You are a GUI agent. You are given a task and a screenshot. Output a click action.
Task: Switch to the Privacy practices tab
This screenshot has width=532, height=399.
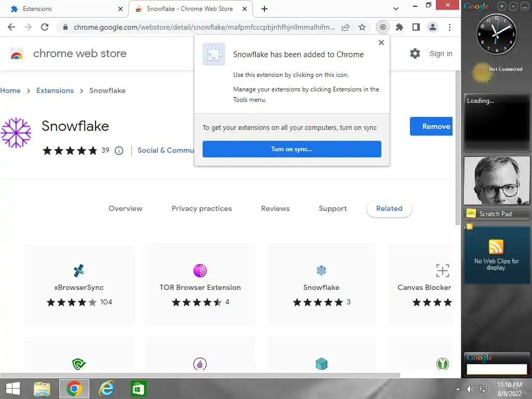click(202, 208)
